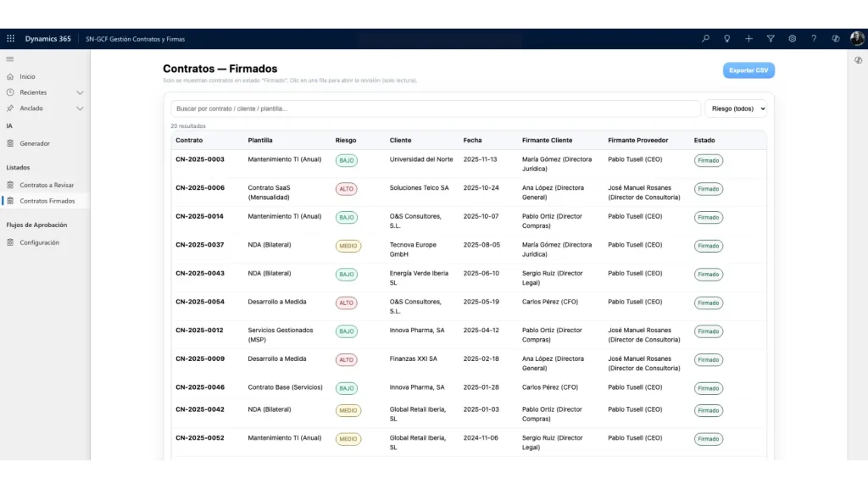
Task: Click the plus icon to create new record
Action: [x=748, y=38]
